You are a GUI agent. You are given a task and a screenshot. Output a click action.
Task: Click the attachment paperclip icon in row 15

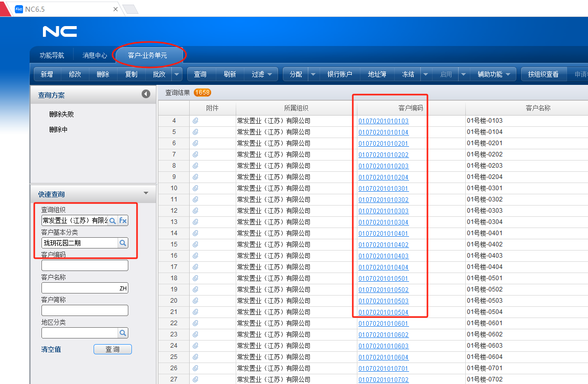(195, 245)
